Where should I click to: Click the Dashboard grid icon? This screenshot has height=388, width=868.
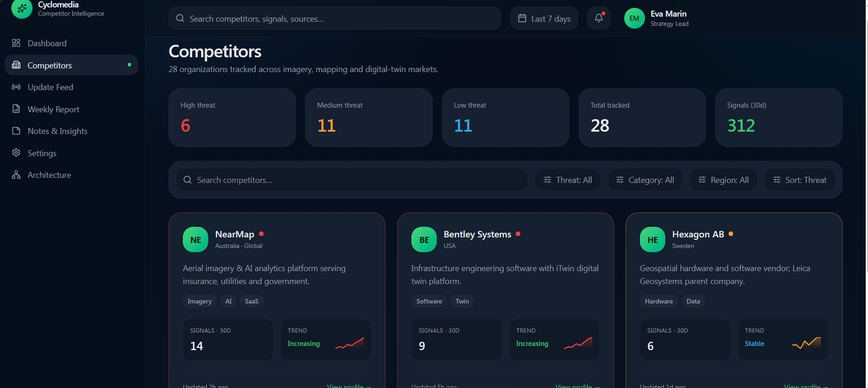(x=16, y=43)
